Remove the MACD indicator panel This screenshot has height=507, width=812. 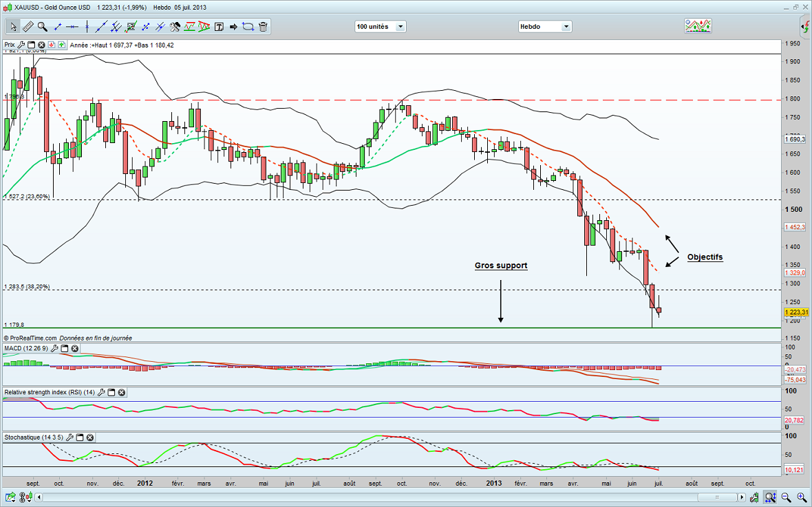[x=76, y=349]
